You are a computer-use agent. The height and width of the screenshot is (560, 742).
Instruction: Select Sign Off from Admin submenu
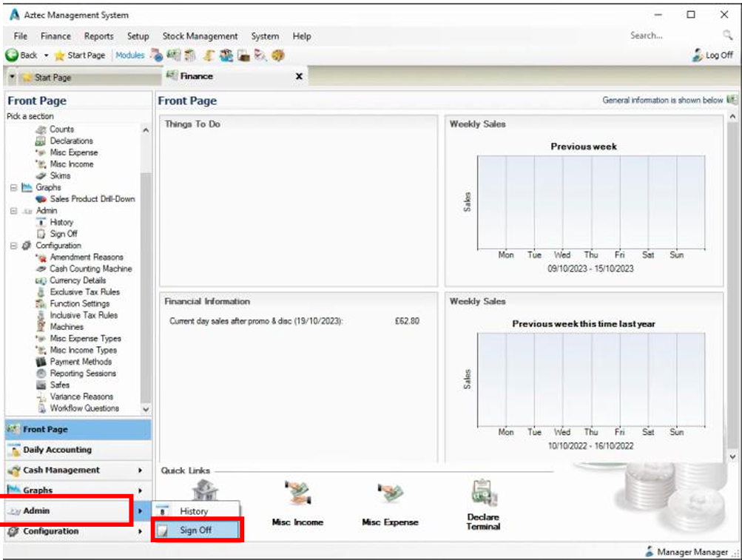tap(196, 530)
